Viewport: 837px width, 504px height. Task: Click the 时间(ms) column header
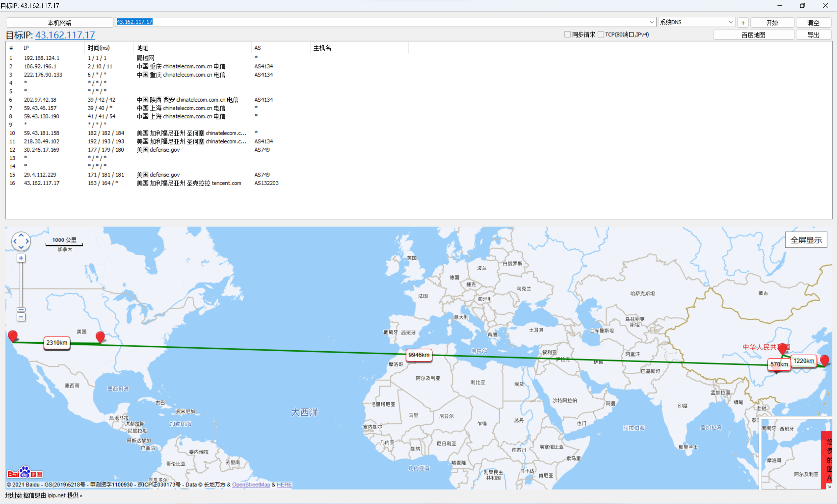pyautogui.click(x=98, y=48)
